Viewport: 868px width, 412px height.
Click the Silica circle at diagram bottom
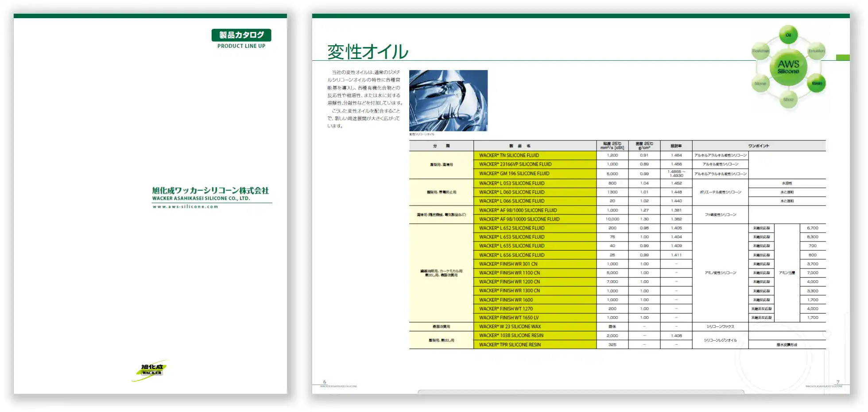coord(788,100)
